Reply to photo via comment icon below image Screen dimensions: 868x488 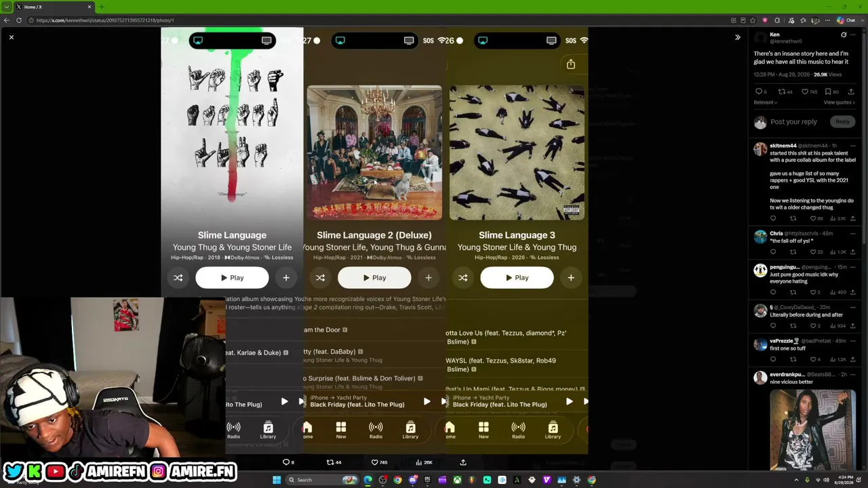point(286,462)
